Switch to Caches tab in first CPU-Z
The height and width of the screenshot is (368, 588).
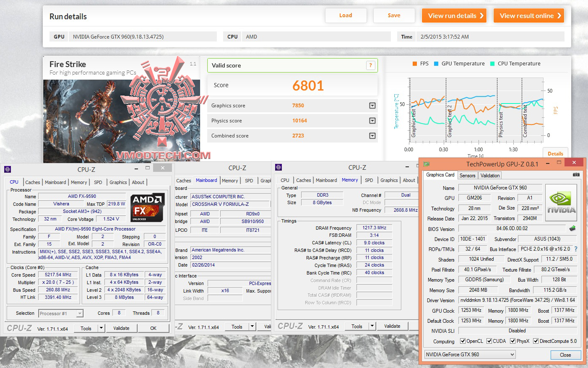33,182
